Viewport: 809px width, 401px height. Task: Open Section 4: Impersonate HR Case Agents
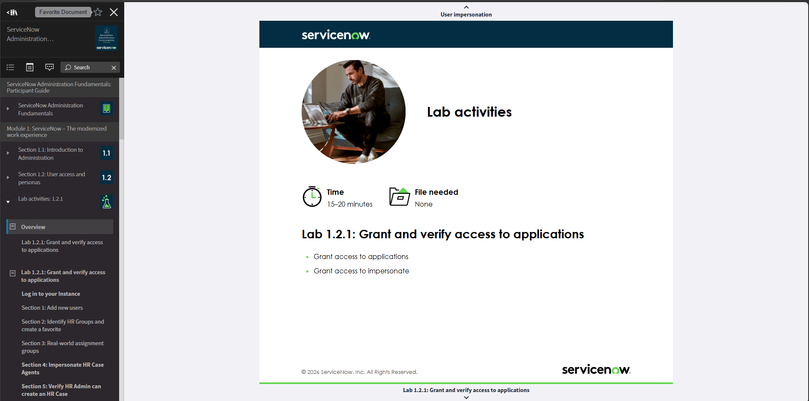(x=62, y=368)
